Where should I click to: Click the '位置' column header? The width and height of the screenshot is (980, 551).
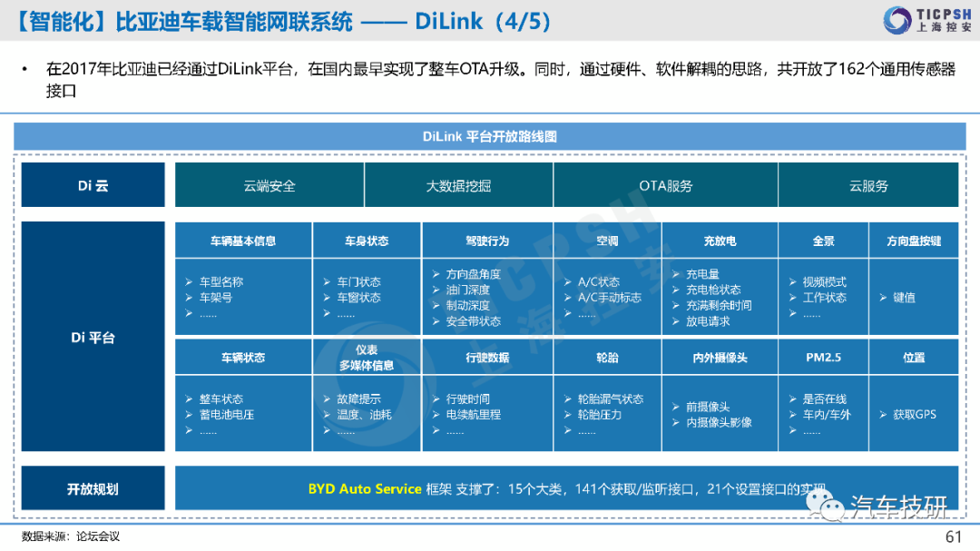pyautogui.click(x=914, y=357)
